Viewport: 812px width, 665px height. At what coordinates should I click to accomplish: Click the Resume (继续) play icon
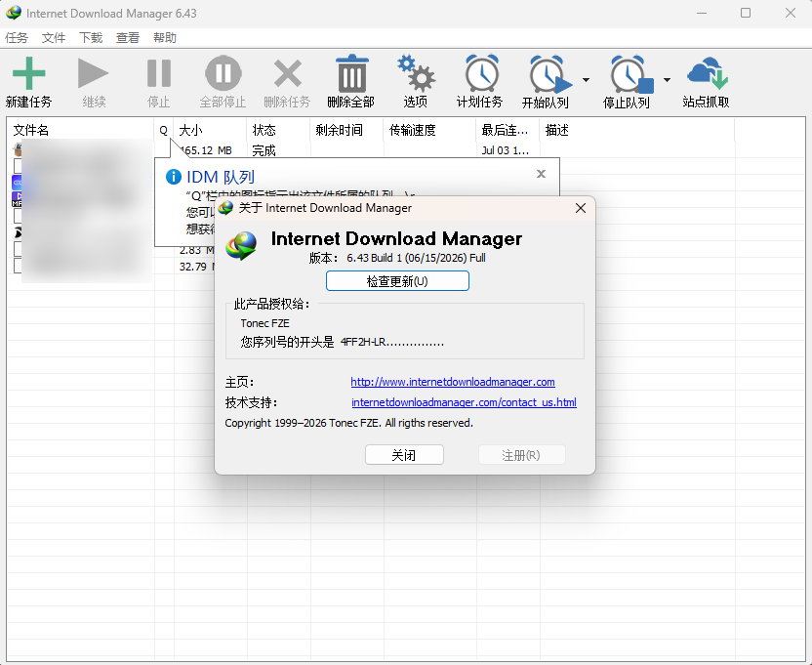pos(94,73)
